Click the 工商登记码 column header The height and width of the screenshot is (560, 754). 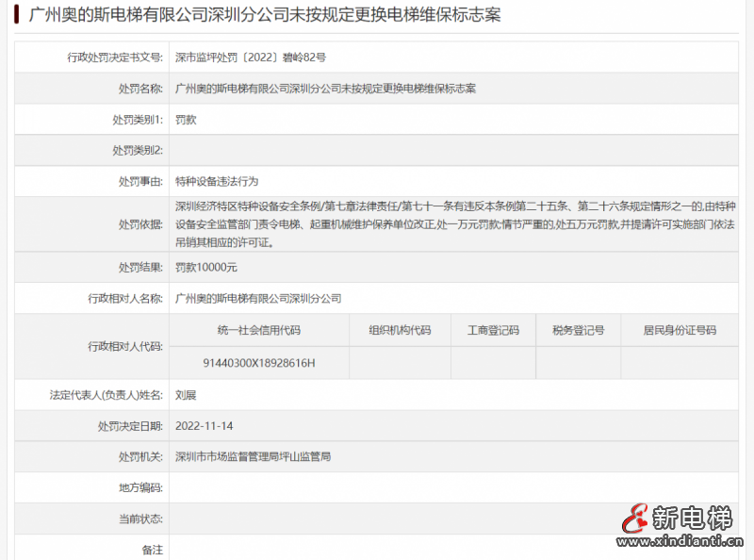click(x=494, y=329)
